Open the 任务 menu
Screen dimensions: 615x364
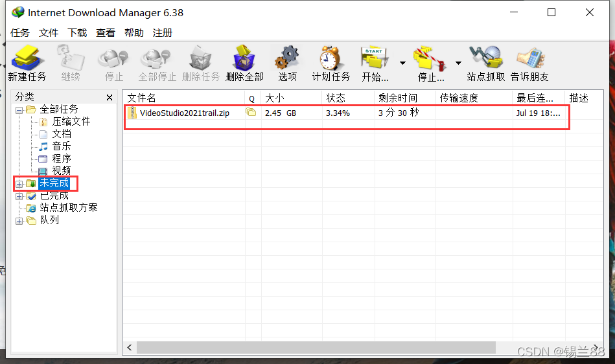coord(20,33)
